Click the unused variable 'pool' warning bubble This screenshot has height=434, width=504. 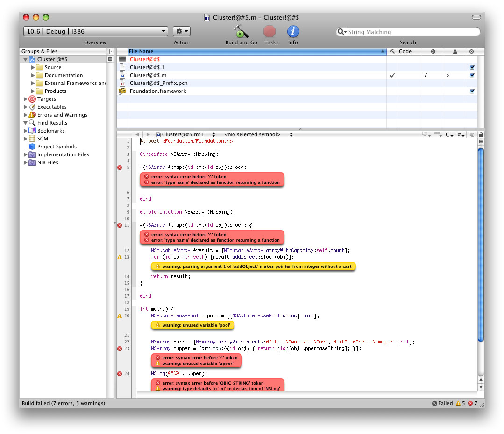tap(193, 325)
